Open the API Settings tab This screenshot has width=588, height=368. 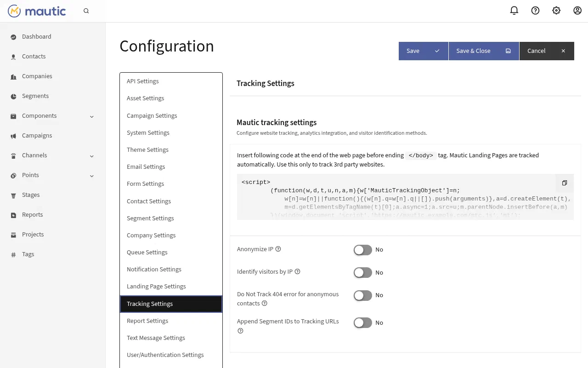coord(171,81)
